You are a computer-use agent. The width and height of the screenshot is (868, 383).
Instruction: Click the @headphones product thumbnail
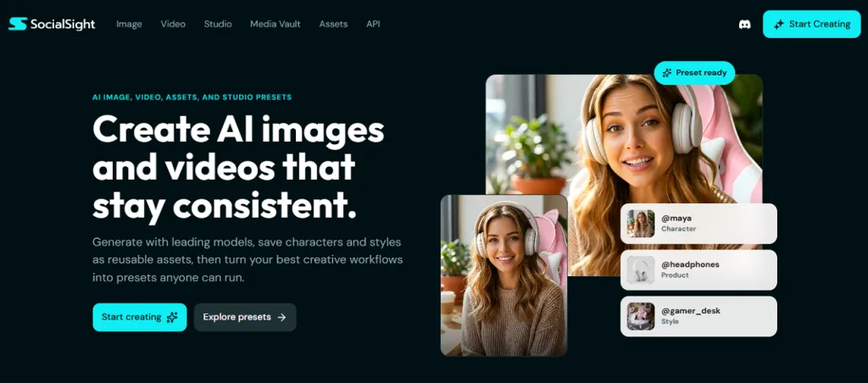[x=641, y=270]
